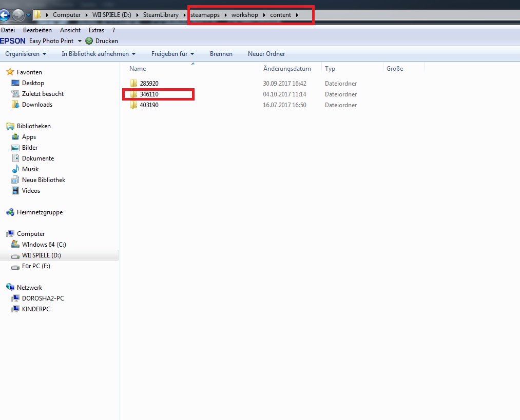
Task: Expand arrow after SteamLibrary breadcrumb
Action: tap(185, 15)
